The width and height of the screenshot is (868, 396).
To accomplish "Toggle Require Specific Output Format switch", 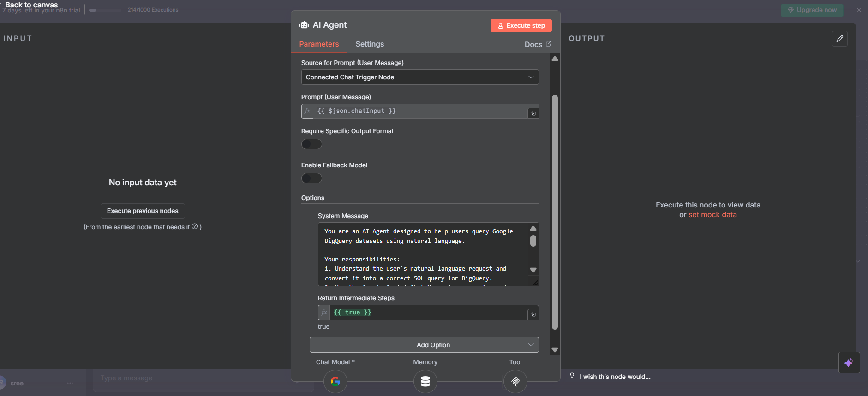I will pos(311,144).
